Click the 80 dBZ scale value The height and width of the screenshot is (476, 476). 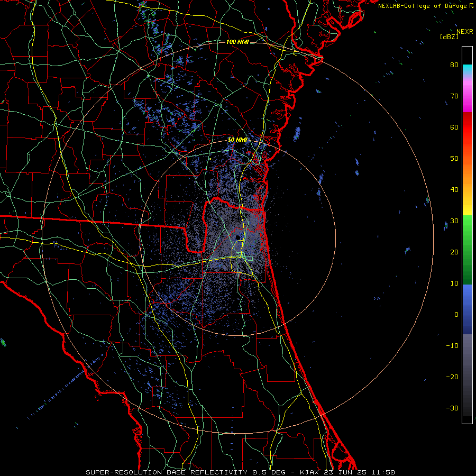[x=454, y=65]
